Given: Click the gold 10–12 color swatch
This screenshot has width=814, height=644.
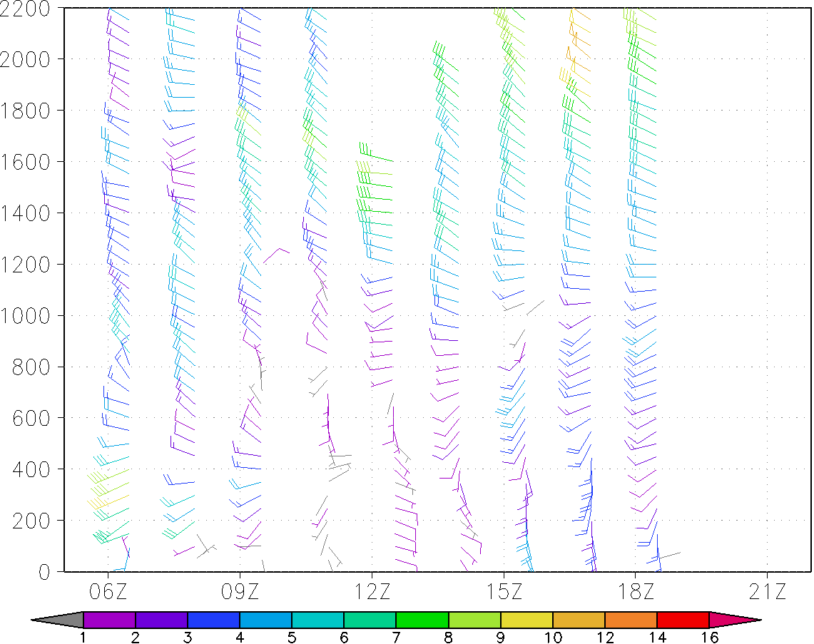Looking at the screenshot, I should click(579, 620).
